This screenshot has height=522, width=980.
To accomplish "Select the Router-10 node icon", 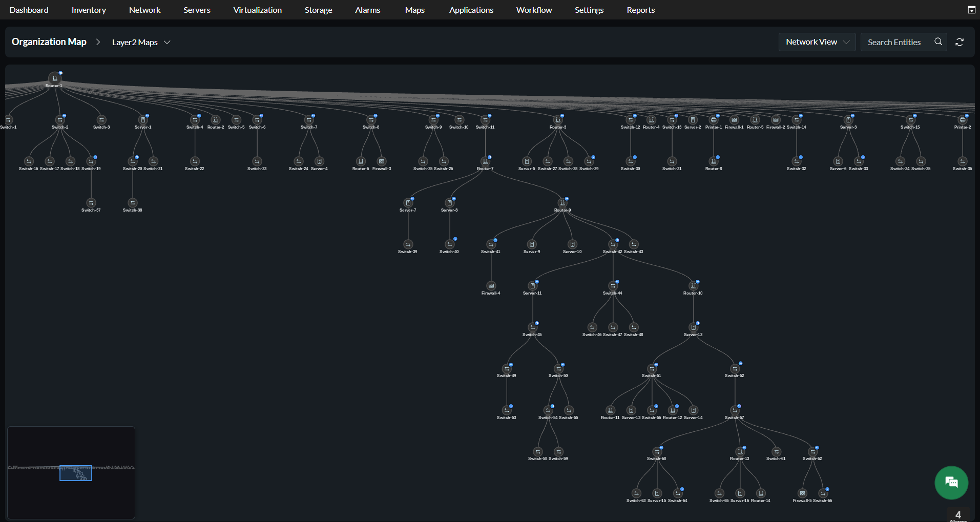I will pos(694,286).
